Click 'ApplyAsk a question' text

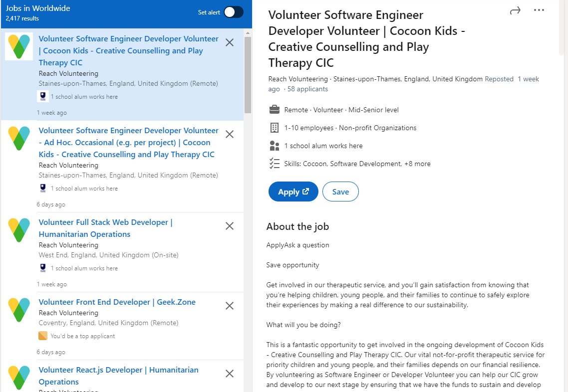pos(298,245)
